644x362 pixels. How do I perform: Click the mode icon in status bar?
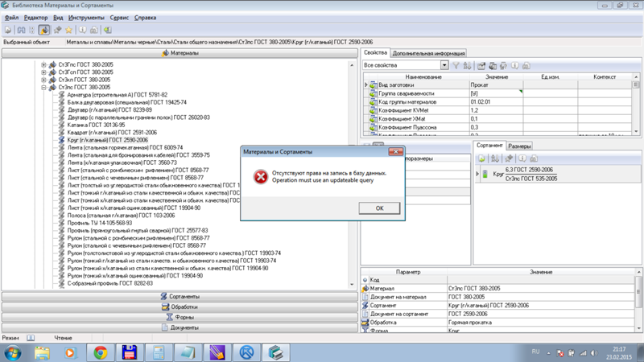pyautogui.click(x=31, y=338)
